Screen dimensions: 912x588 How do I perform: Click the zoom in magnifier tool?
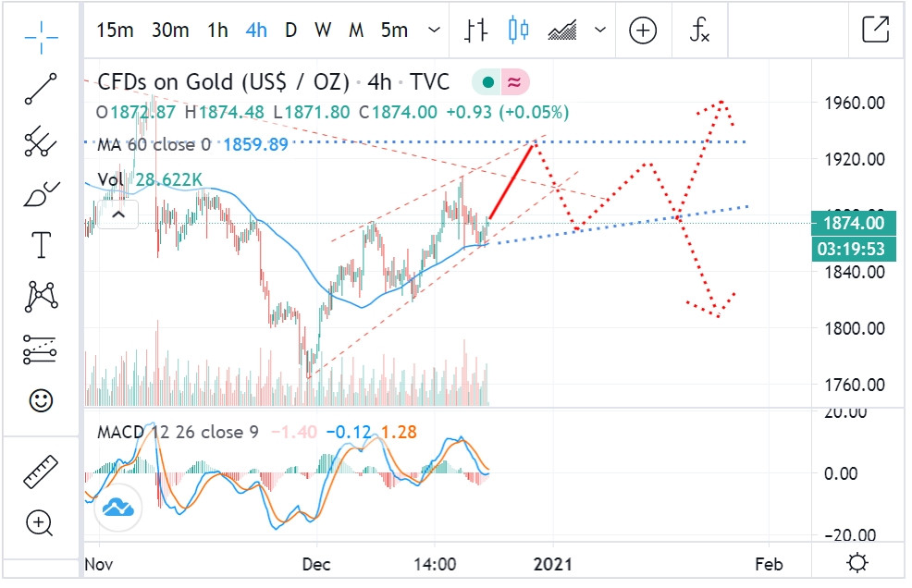[x=41, y=523]
